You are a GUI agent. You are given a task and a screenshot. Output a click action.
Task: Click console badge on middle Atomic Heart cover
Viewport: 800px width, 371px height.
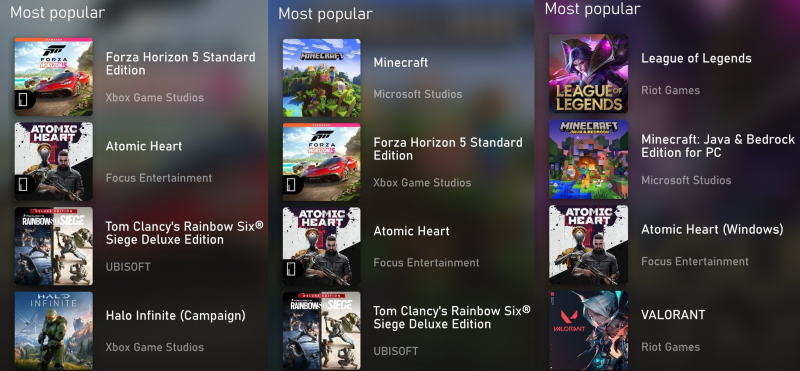click(x=292, y=269)
